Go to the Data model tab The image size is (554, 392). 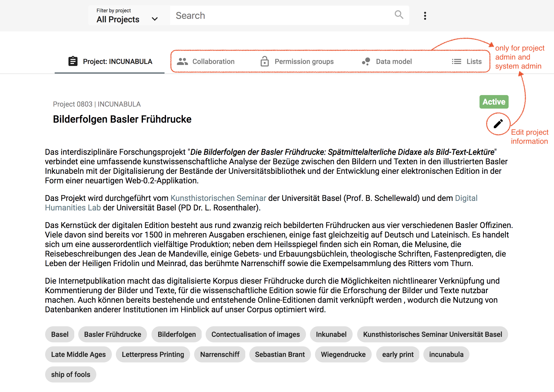pyautogui.click(x=387, y=61)
